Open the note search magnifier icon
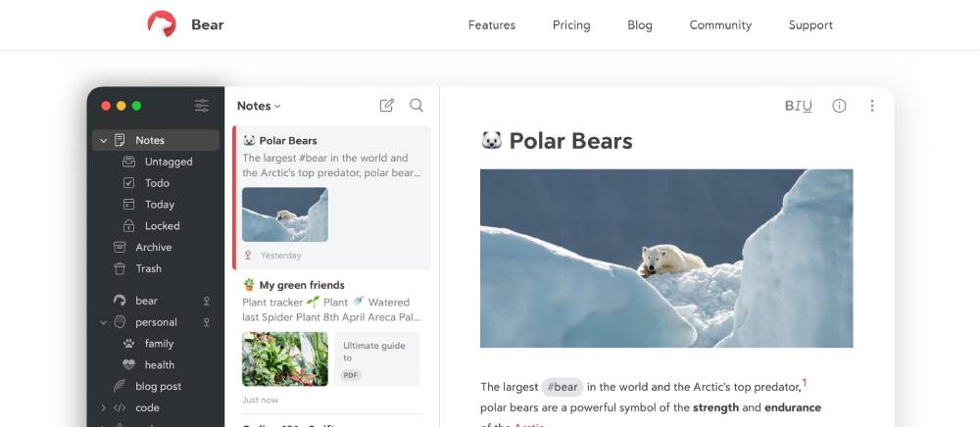This screenshot has height=427, width=980. [x=416, y=106]
